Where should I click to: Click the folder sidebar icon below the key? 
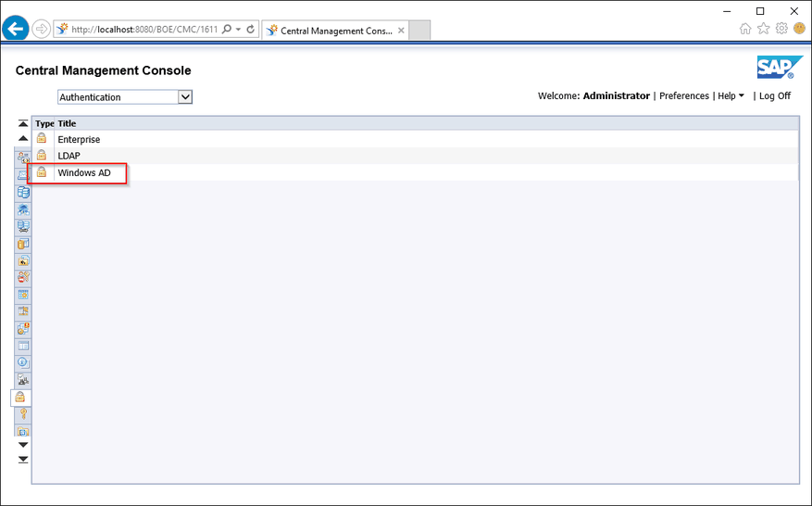tap(23, 431)
